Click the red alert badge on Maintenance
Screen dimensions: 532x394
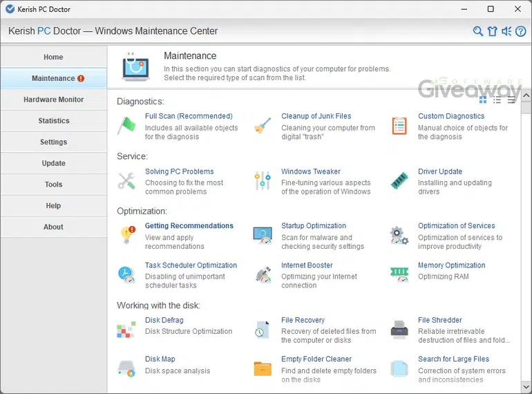pos(81,78)
